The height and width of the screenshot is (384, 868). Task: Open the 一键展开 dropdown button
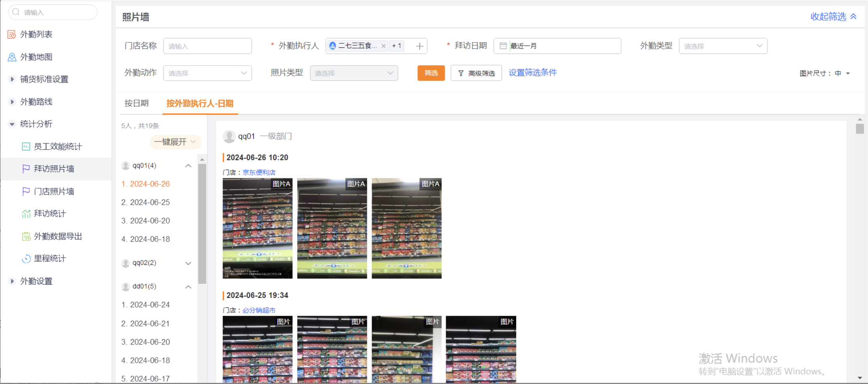175,142
